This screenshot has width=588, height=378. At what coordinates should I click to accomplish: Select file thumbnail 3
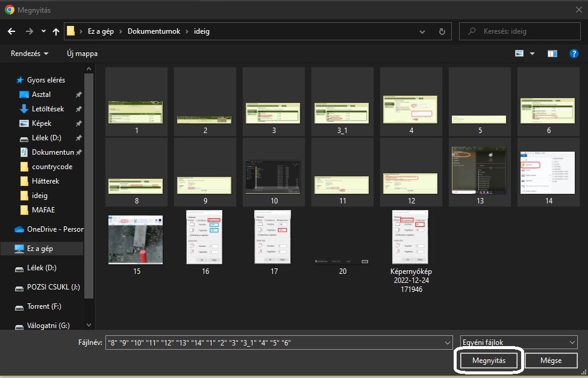tap(274, 102)
